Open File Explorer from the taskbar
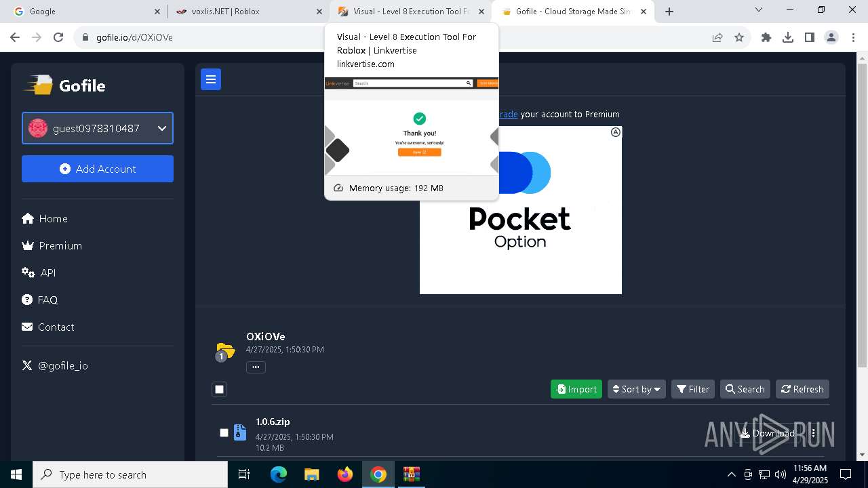The image size is (868, 488). [311, 474]
